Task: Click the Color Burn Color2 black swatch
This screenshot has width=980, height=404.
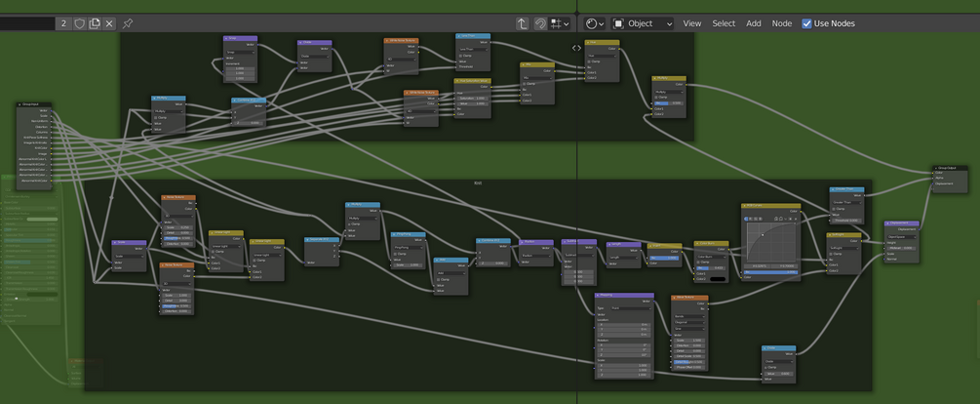Action: click(x=718, y=279)
